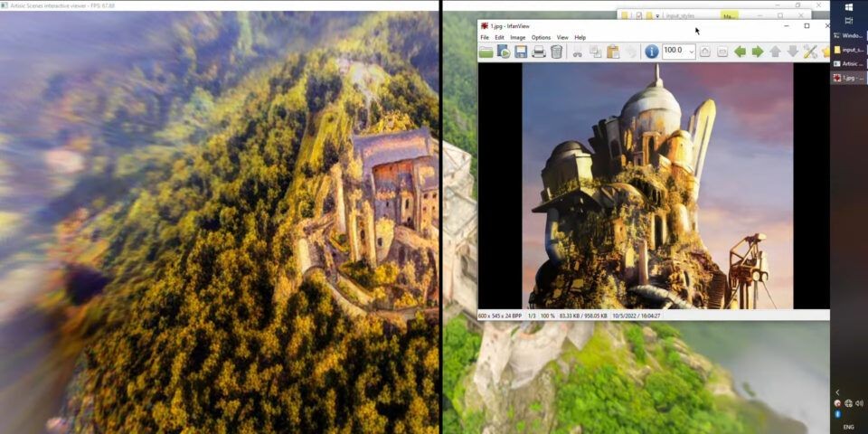Open the image Information blue icon
The width and height of the screenshot is (868, 434).
tap(651, 52)
